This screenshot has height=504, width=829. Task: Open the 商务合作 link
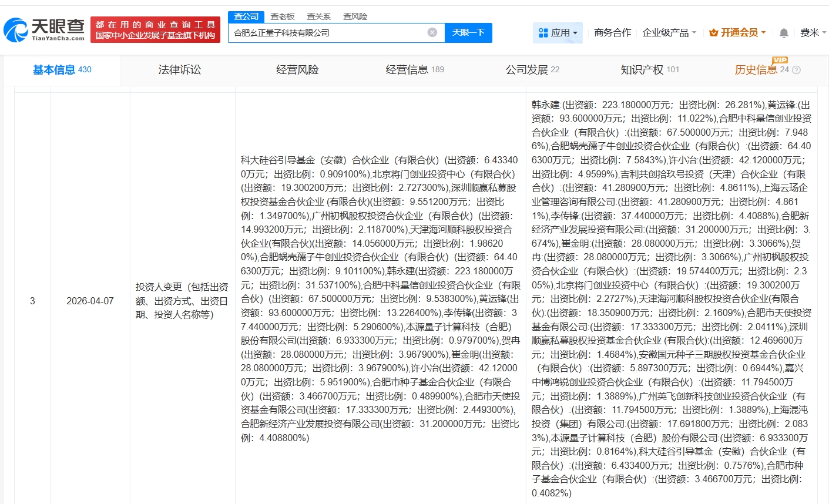click(x=612, y=33)
